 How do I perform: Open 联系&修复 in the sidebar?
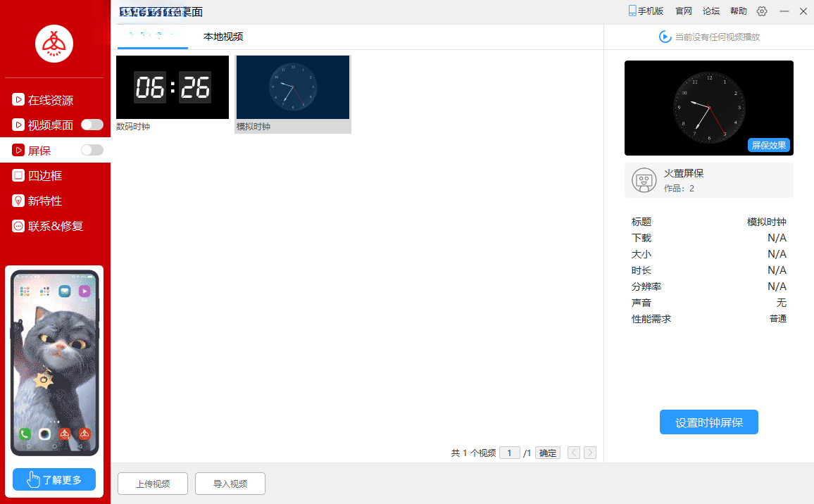click(55, 226)
